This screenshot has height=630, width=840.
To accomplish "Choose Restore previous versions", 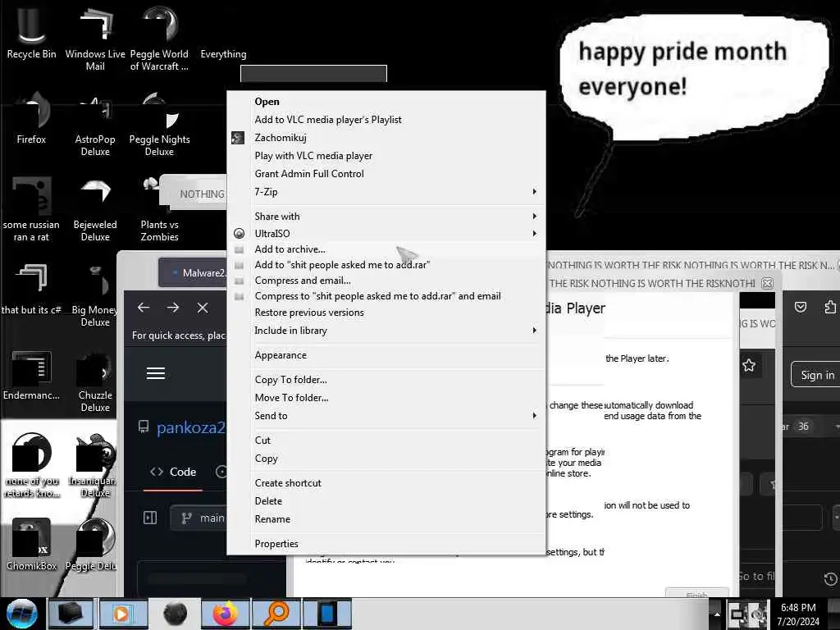I will tap(386, 313).
